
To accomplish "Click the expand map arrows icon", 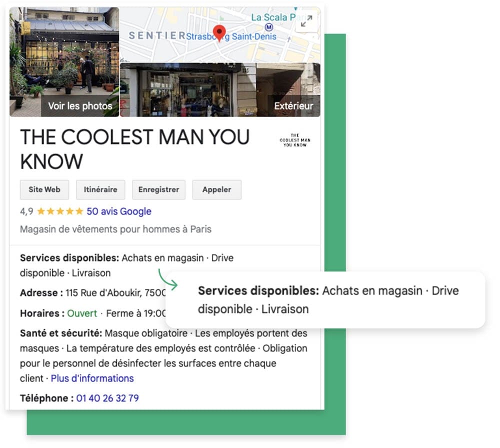I will coord(306,20).
